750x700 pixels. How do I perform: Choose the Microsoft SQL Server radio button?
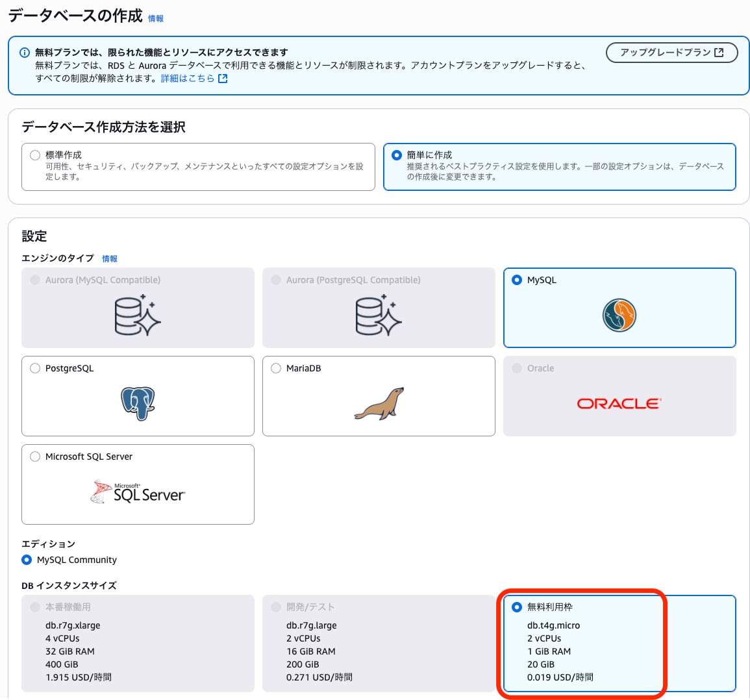click(x=35, y=456)
